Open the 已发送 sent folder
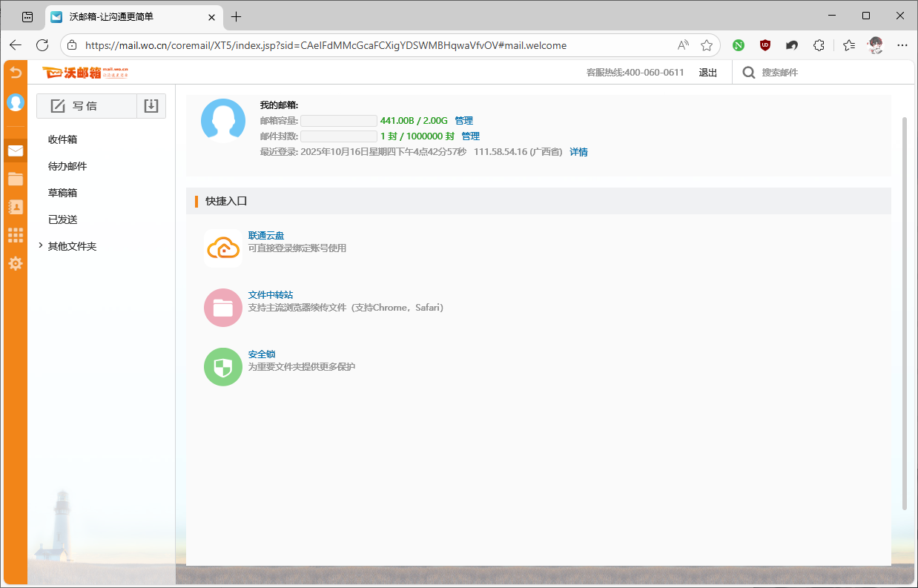This screenshot has height=588, width=918. (x=63, y=219)
